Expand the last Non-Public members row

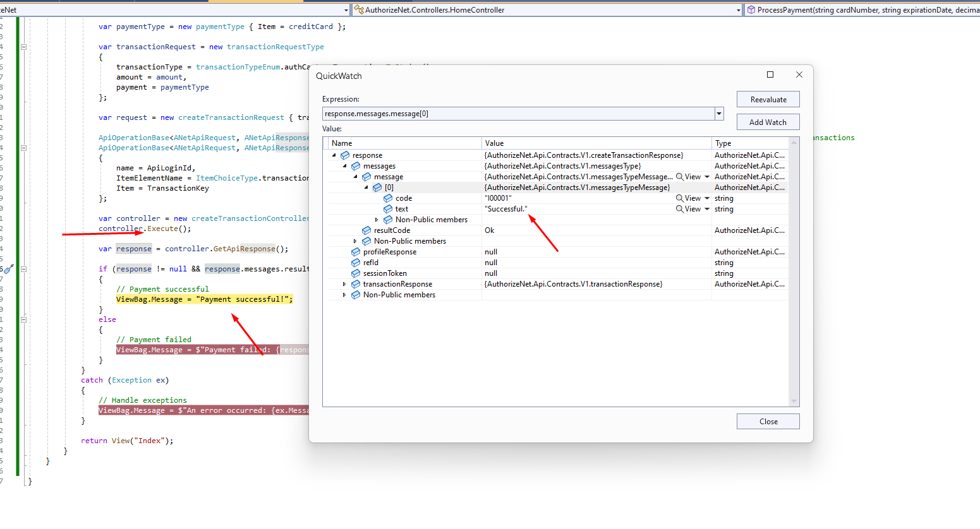[x=344, y=295]
